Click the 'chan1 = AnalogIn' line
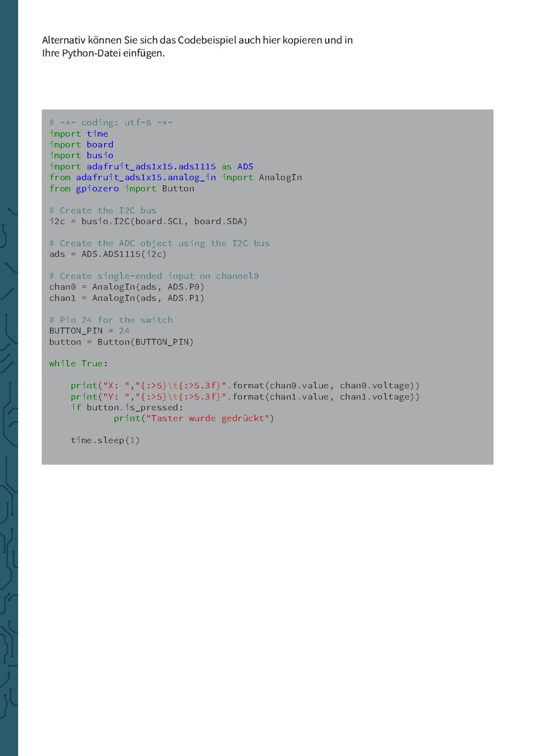This screenshot has width=534, height=756. 127,298
